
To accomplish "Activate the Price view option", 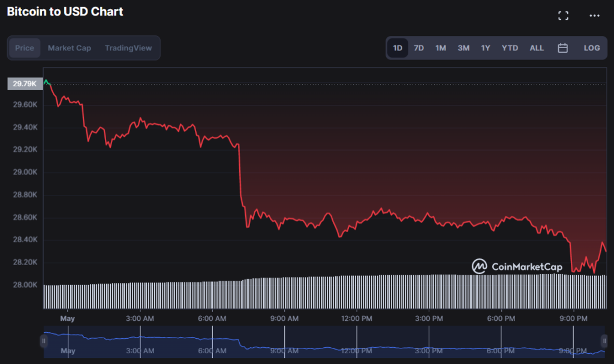I will click(24, 47).
